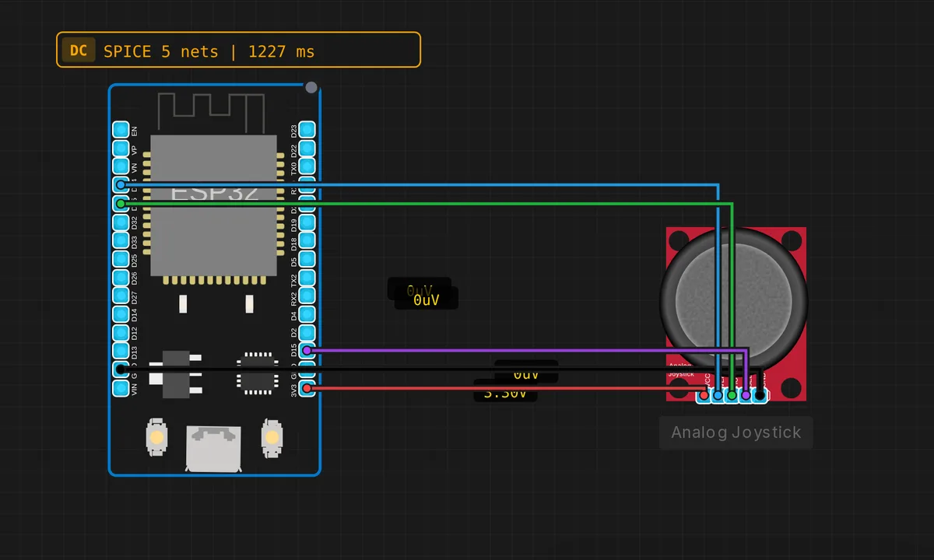The image size is (934, 560).
Task: Select the ESP32 TX2 pin
Action: pyautogui.click(x=307, y=278)
